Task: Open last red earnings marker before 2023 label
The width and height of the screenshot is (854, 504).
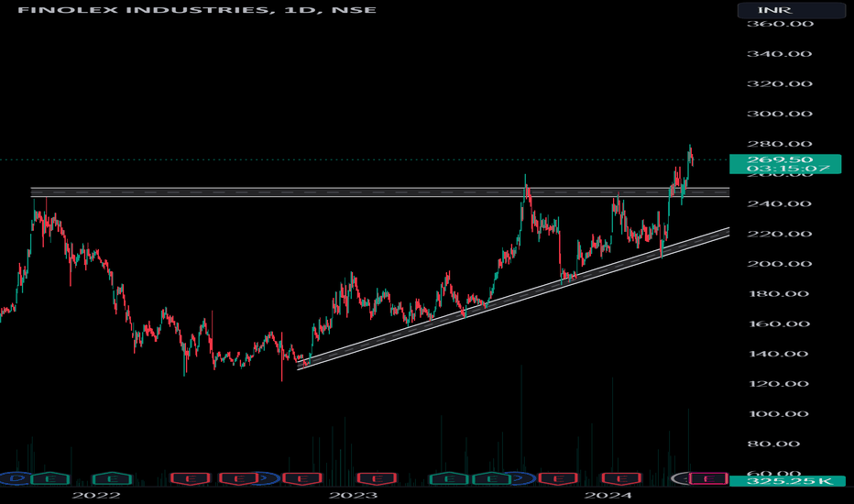Action: pyautogui.click(x=301, y=479)
